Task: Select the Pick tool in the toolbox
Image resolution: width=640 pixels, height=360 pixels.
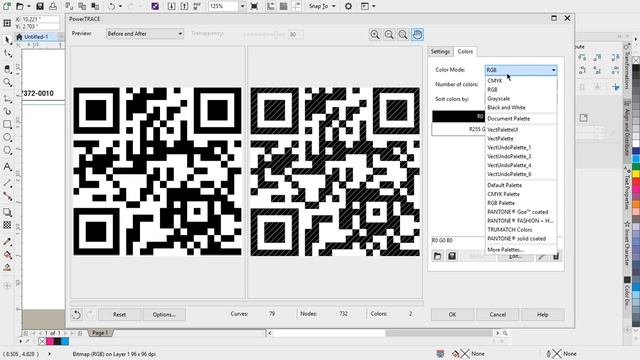Action: (7, 40)
